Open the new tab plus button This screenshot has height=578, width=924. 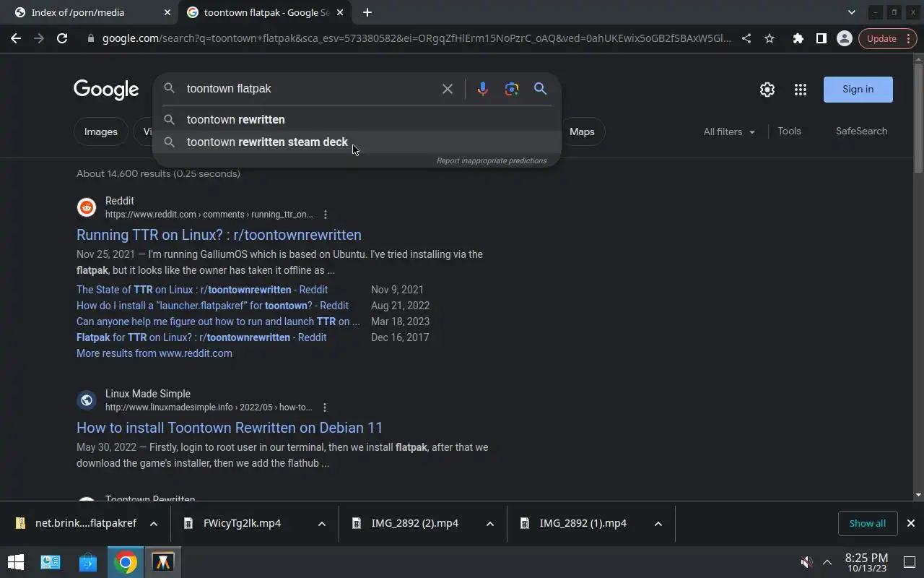click(x=367, y=12)
